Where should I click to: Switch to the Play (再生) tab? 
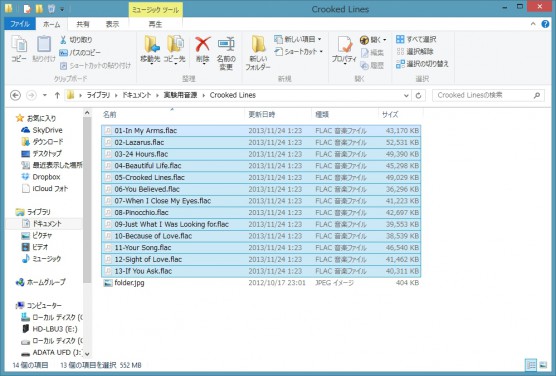click(x=155, y=24)
